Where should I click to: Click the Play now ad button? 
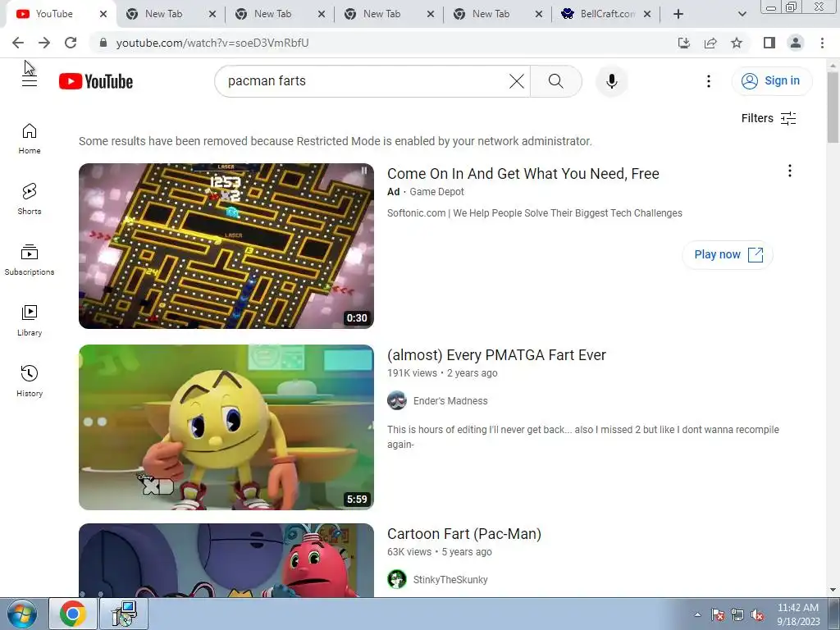[728, 254]
